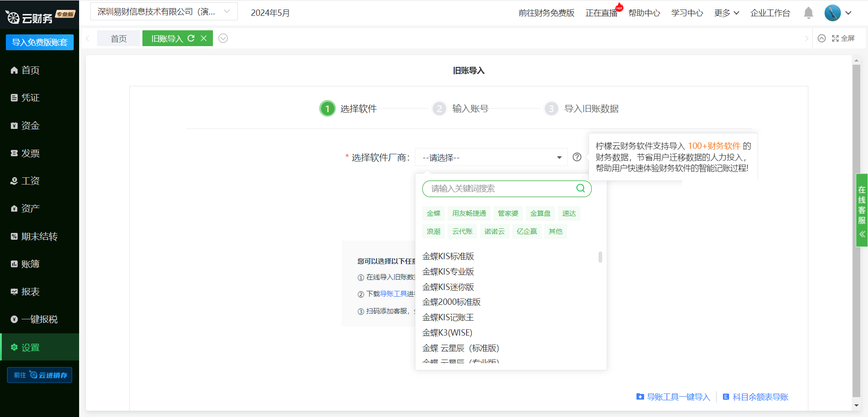
Task: Switch to the 首页 tab
Action: tap(119, 38)
